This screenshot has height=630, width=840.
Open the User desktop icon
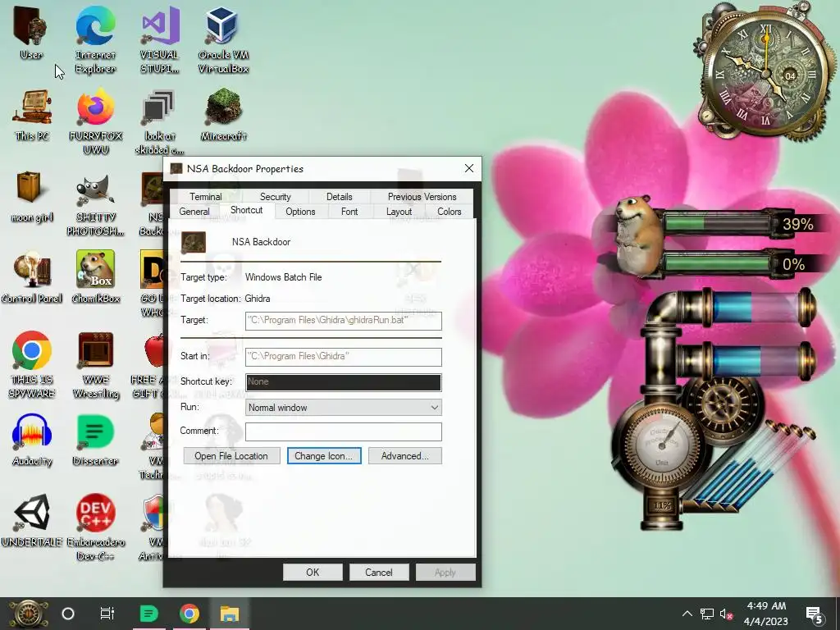click(x=31, y=33)
